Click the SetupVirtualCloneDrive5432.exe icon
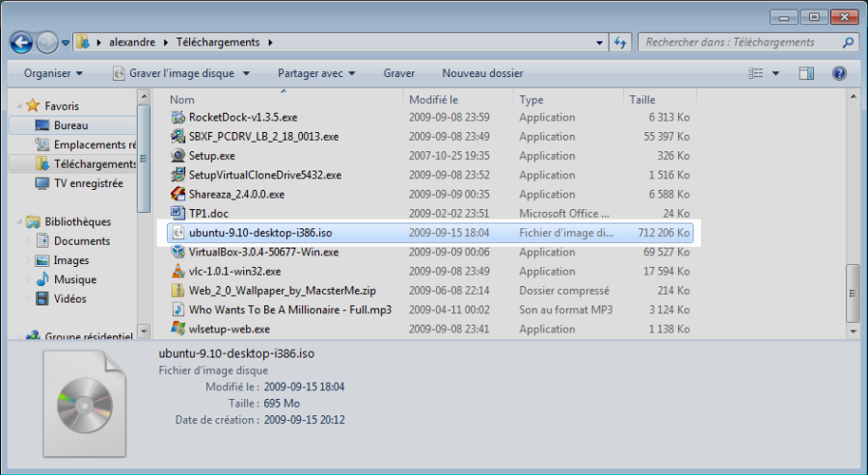The height and width of the screenshot is (475, 868). point(177,174)
